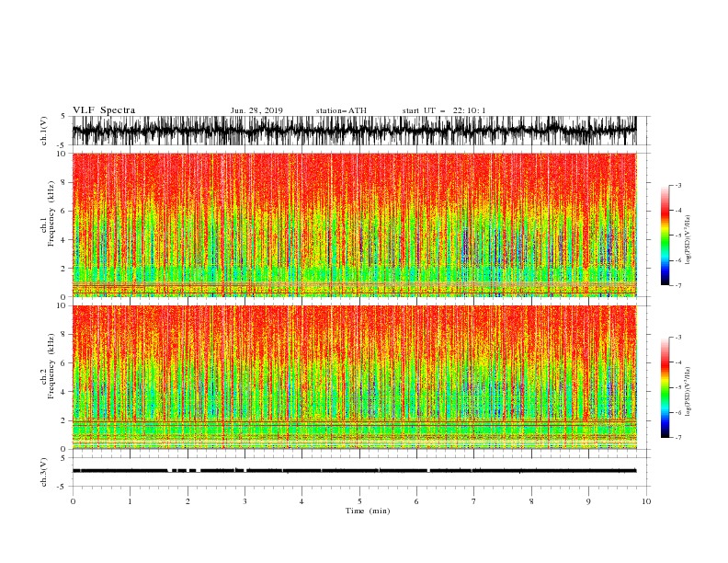Click the "station=ATH" header label
728x563 pixels.
pyautogui.click(x=341, y=111)
